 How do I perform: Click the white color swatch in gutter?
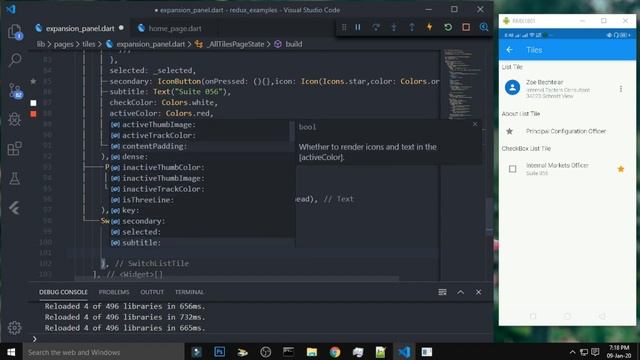point(33,103)
